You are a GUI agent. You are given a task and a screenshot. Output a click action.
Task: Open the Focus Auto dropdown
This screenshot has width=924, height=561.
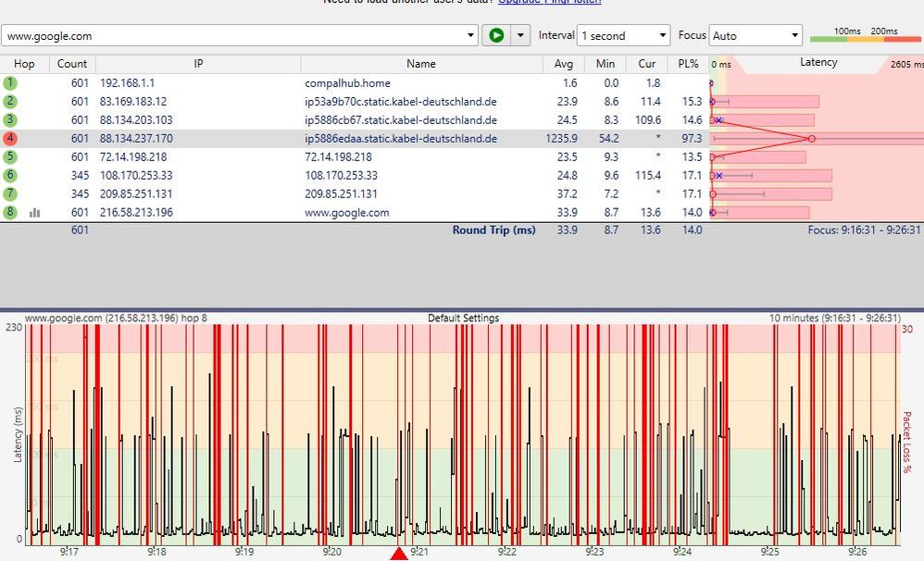[x=755, y=36]
